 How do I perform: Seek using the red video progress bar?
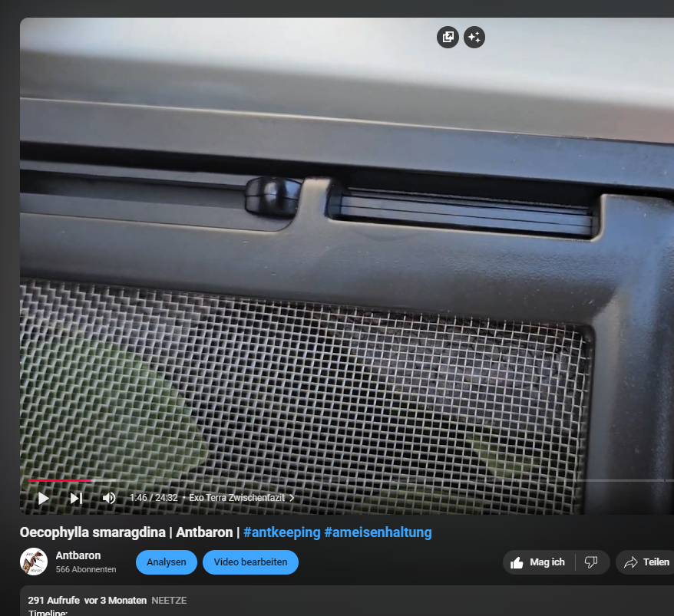[x=60, y=480]
